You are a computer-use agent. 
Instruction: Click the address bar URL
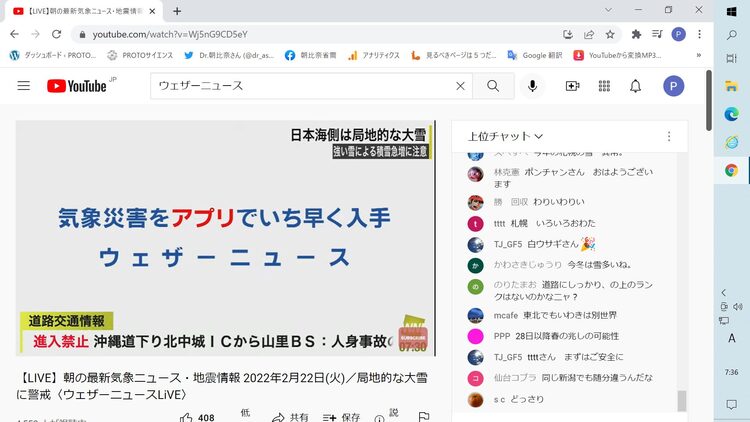(x=170, y=34)
